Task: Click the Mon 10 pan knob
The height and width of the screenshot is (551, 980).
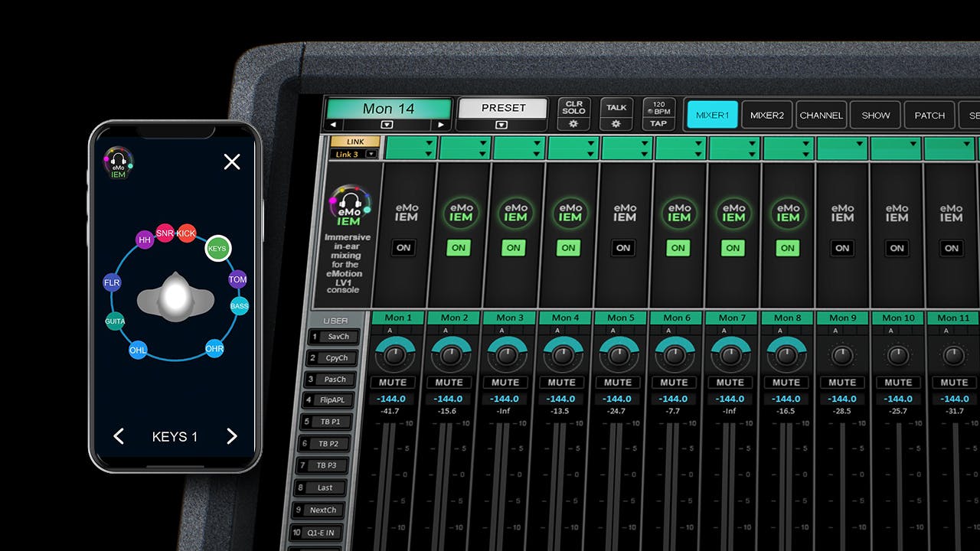Action: (898, 354)
